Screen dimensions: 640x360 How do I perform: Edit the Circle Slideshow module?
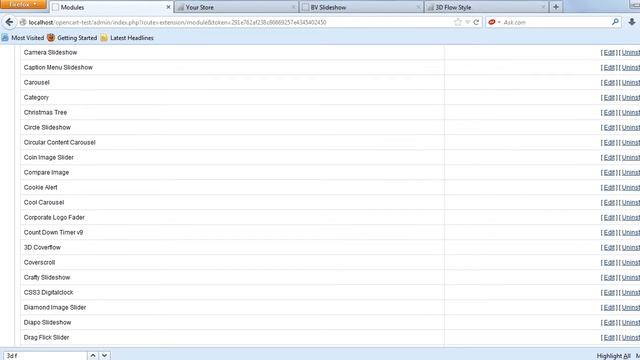pos(609,128)
